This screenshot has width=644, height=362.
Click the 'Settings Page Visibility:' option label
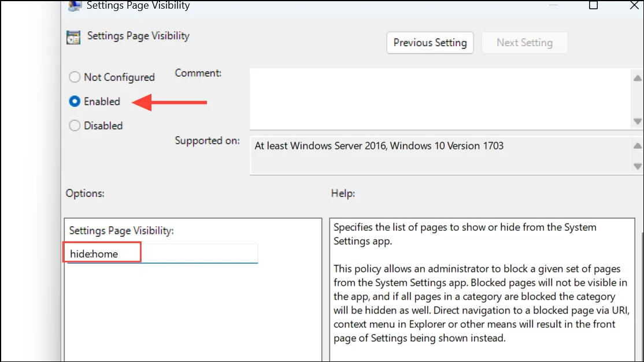pos(121,231)
